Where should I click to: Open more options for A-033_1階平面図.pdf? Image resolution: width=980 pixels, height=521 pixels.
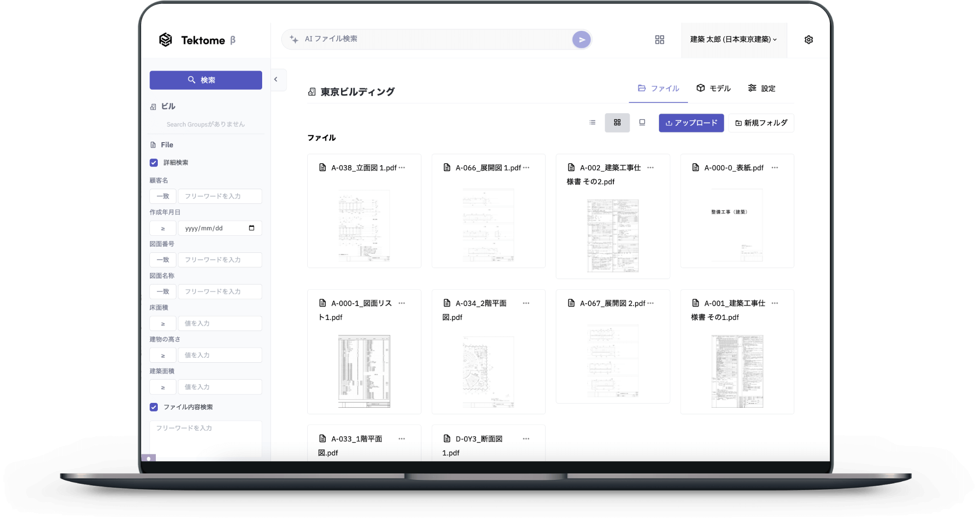pos(402,439)
